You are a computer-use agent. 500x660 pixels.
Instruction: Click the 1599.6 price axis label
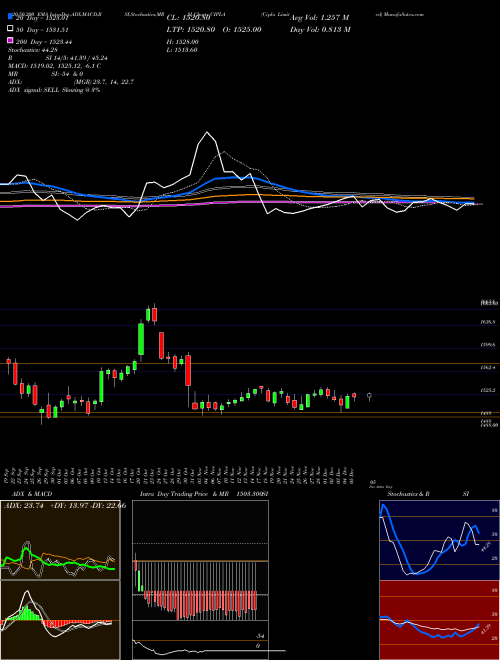[488, 345]
